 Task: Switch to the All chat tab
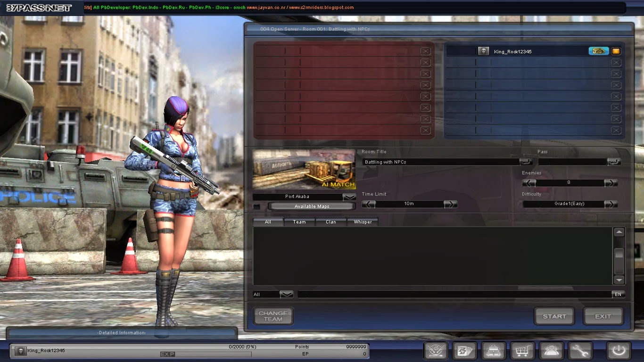coord(268,222)
